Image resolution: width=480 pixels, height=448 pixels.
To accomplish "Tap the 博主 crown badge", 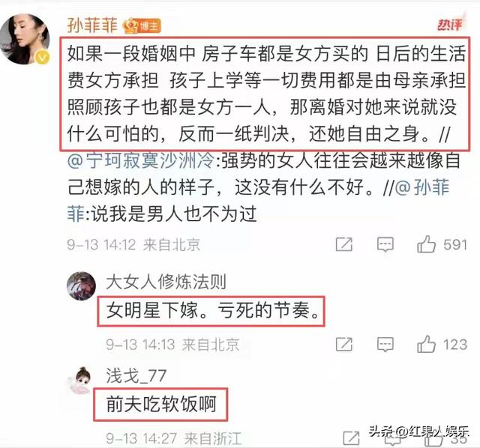I will tap(142, 26).
